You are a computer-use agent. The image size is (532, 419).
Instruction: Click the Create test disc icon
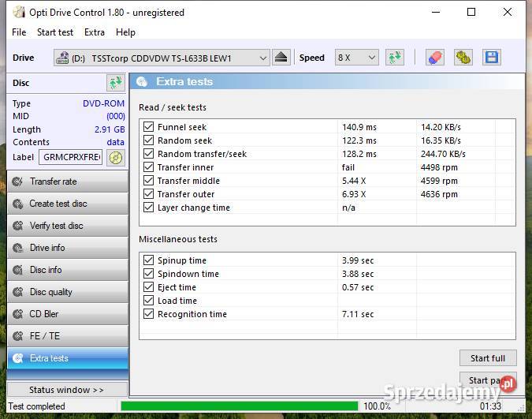17,204
